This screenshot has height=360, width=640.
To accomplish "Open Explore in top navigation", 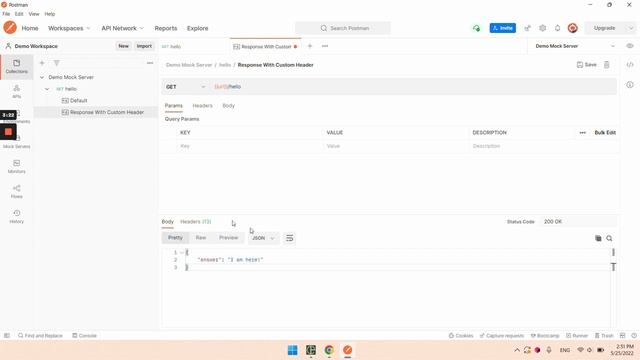I will (198, 28).
